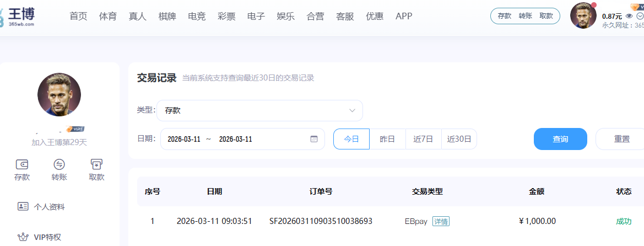
Task: Open 个人资料 via the ID card icon
Action: pyautogui.click(x=23, y=207)
